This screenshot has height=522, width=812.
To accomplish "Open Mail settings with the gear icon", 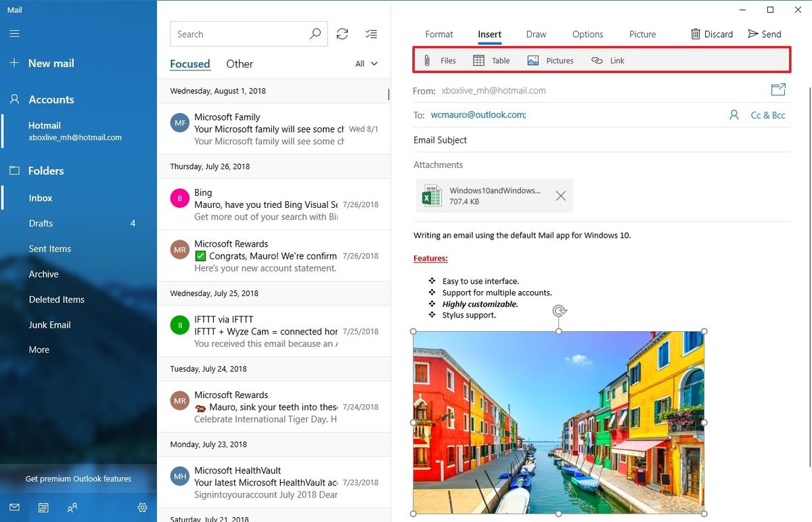I will (142, 508).
